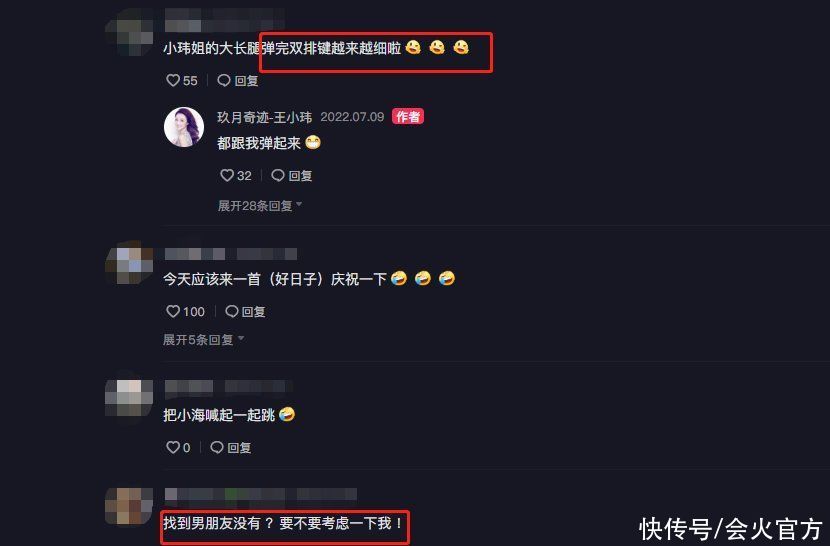This screenshot has width=830, height=546.
Task: Open blurred username above 找到男朋友没有 comment
Action: coord(260,494)
